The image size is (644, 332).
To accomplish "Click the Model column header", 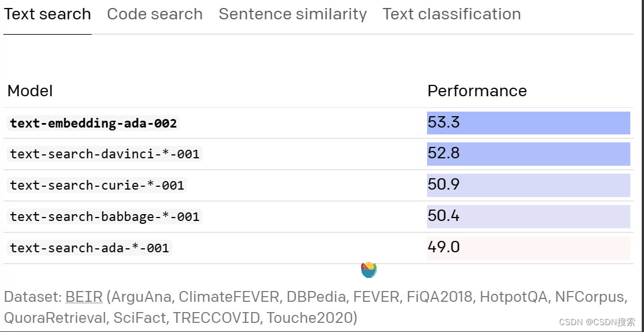I will 30,91.
